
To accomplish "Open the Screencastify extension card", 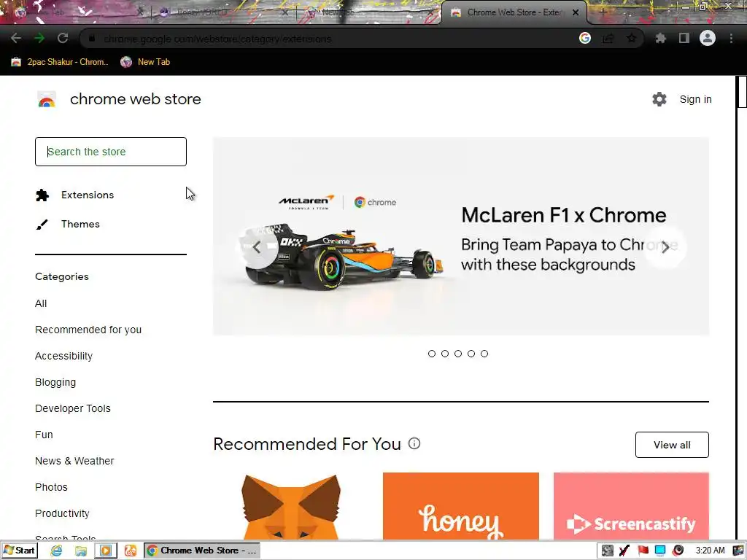I will [631, 506].
